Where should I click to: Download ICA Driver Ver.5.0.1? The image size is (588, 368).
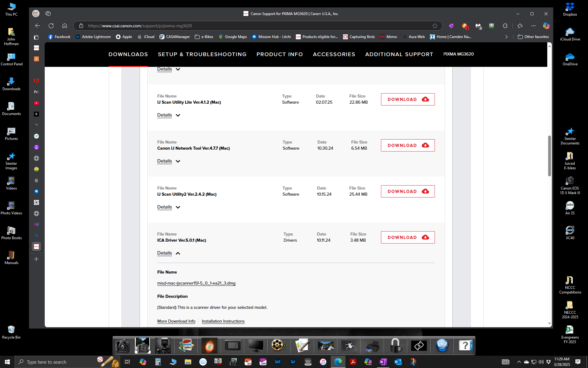[x=408, y=237]
